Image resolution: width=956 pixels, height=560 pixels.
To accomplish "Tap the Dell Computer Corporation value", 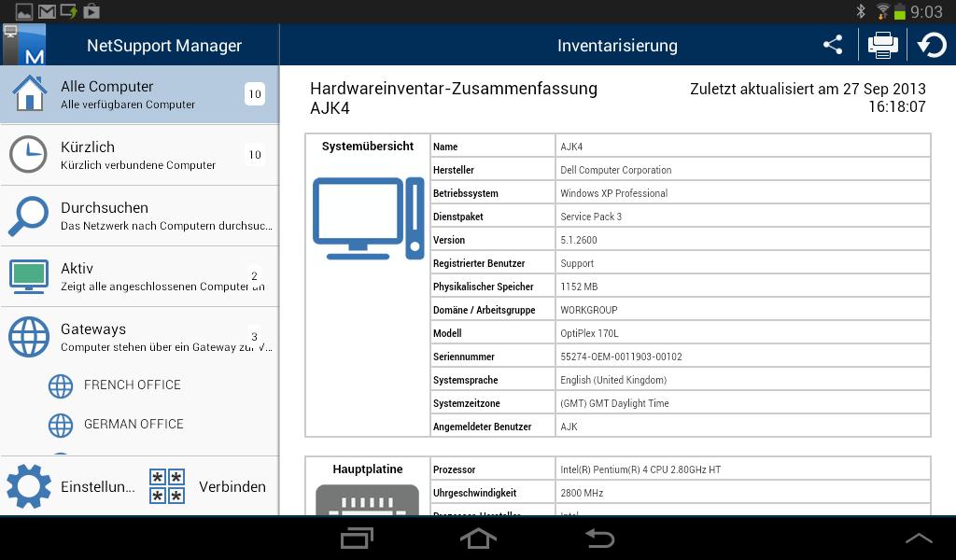I will pyautogui.click(x=616, y=170).
